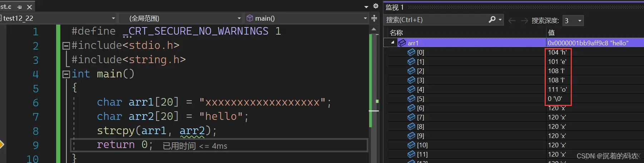
Task: Click the value 104 'h'
Action: (x=557, y=52)
